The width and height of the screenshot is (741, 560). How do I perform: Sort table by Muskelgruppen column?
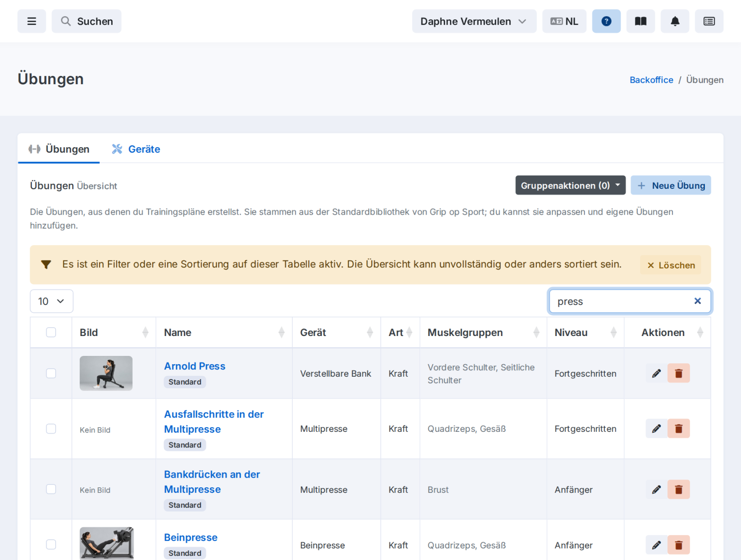coord(483,332)
